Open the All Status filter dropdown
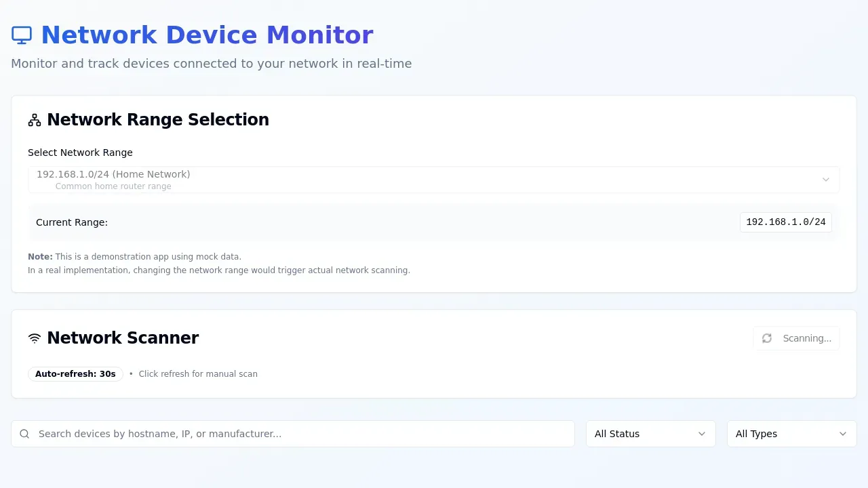 click(x=650, y=434)
